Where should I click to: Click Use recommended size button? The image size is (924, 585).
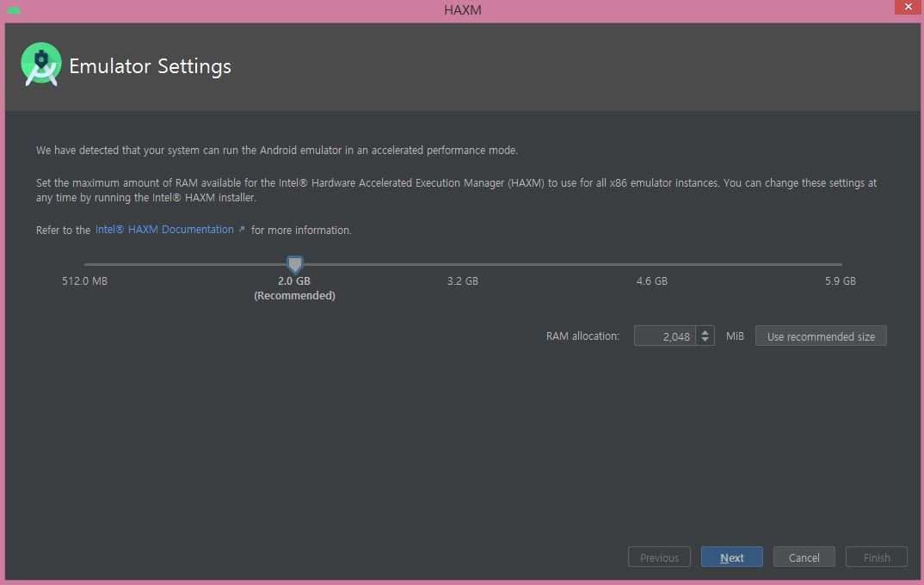pos(821,336)
